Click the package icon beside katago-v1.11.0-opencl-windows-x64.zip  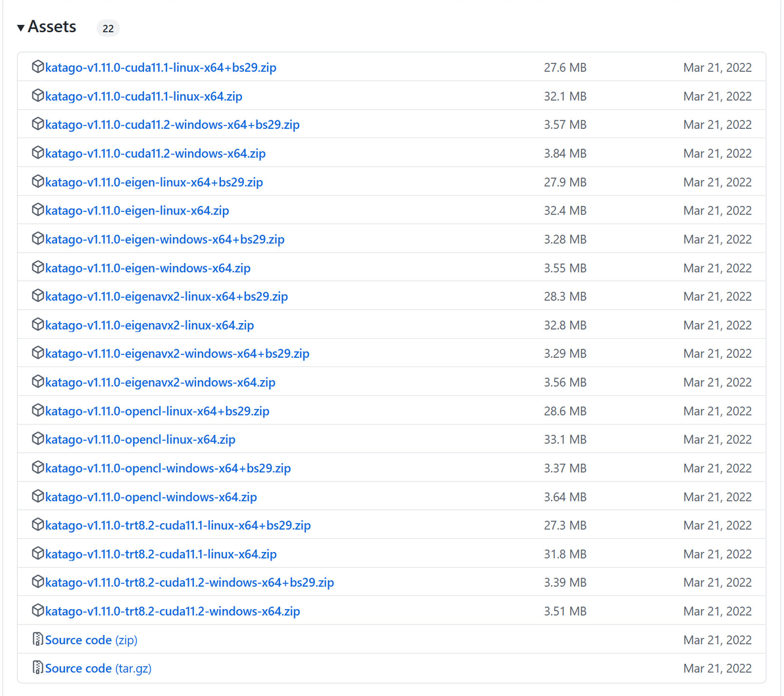pyautogui.click(x=37, y=497)
